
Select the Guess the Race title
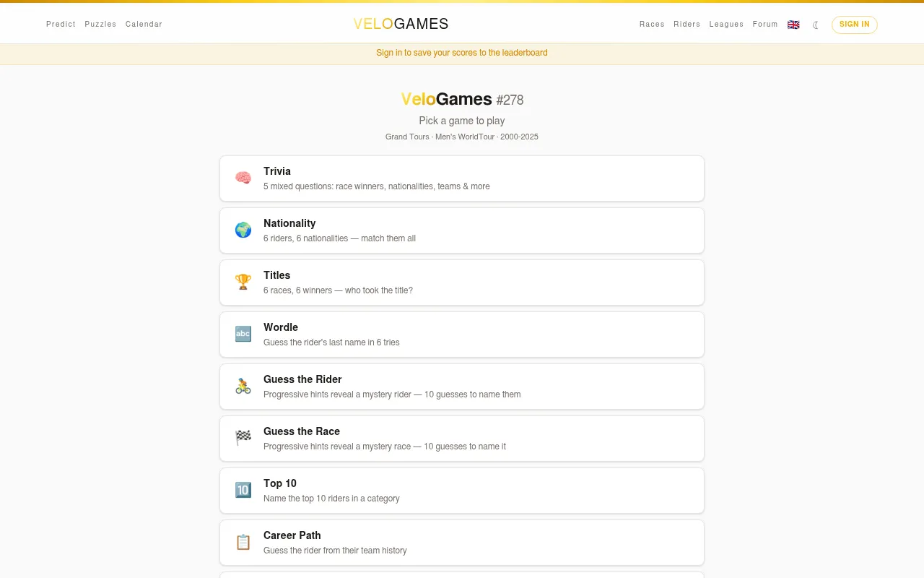pos(302,431)
